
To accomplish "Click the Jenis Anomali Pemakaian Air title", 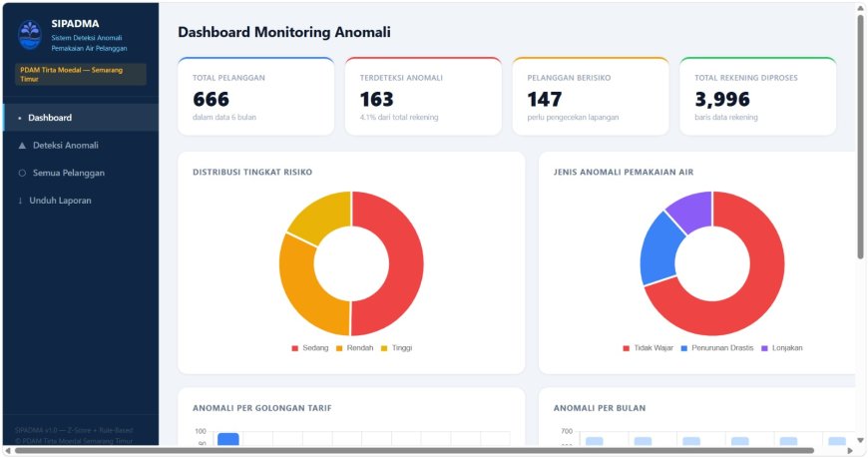I will [624, 173].
